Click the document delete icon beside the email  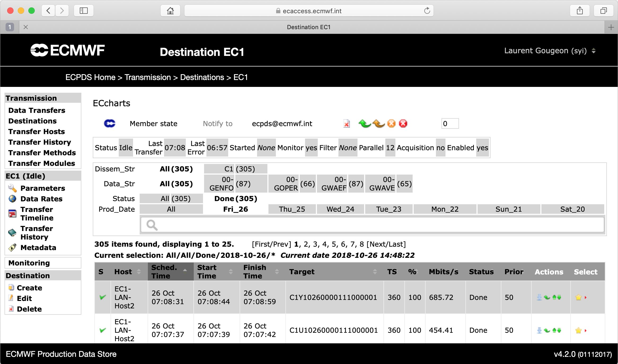(x=346, y=123)
